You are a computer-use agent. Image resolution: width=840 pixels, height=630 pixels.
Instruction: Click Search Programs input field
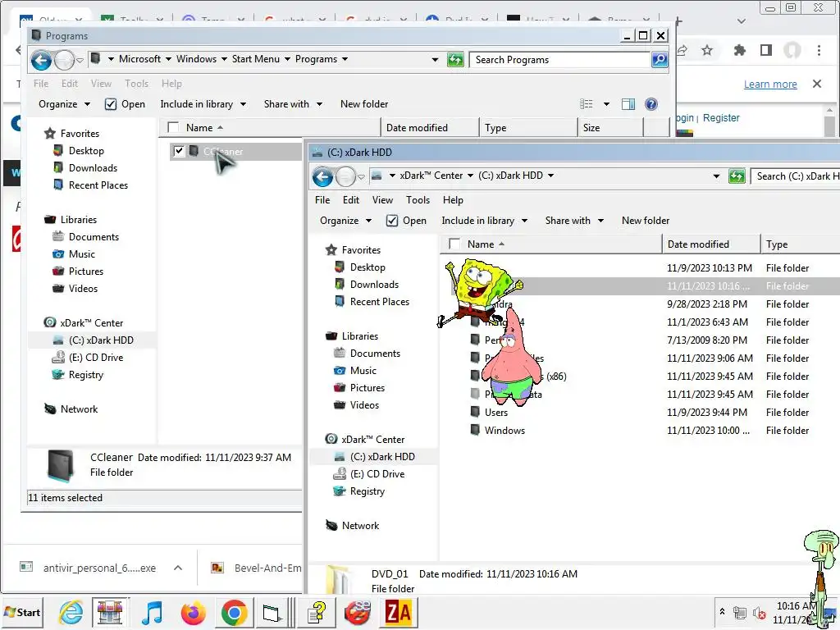click(x=560, y=59)
